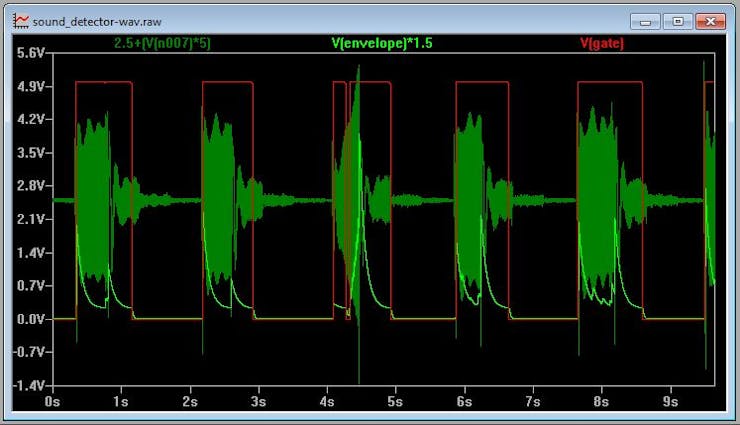Click the 5s time axis label
The width and height of the screenshot is (740, 425).
coord(395,401)
